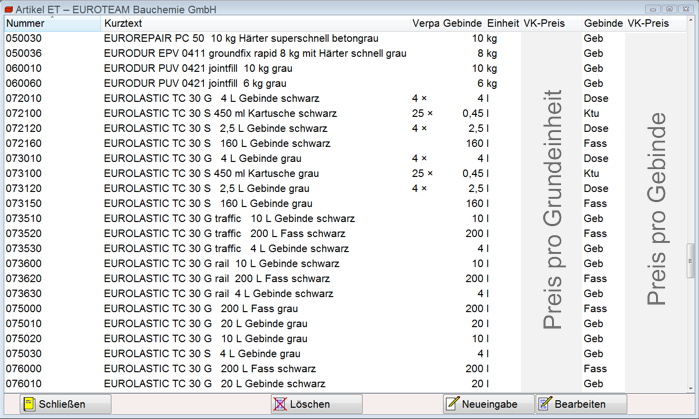Select EUROLASTIC TC 30 G rail 10 L Gebinde schwarz
699x419 pixels.
[222, 264]
